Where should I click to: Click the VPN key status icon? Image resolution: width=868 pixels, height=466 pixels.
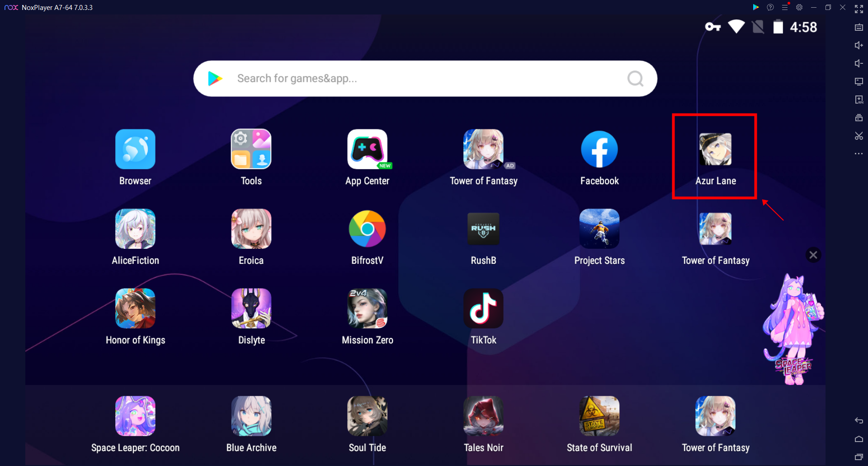coord(713,27)
